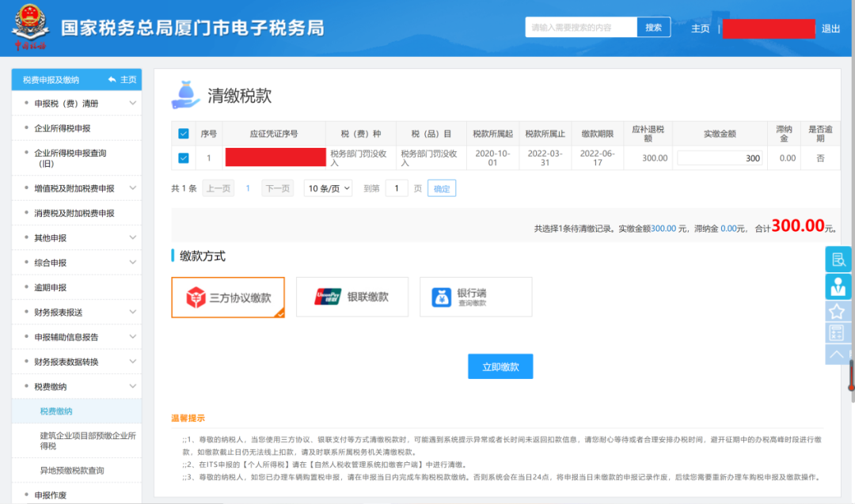Open 企业所得税申报 menu item
This screenshot has height=504, width=855.
click(77, 128)
